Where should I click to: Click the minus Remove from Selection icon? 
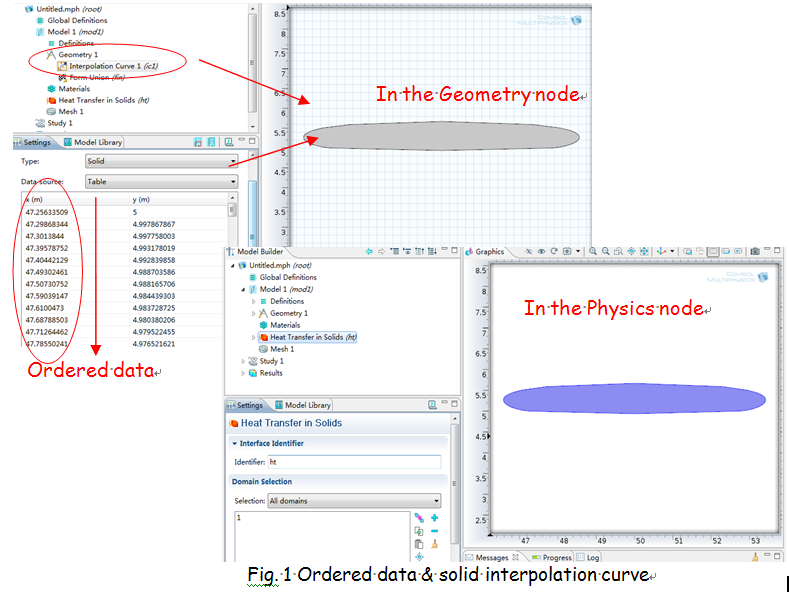point(435,531)
